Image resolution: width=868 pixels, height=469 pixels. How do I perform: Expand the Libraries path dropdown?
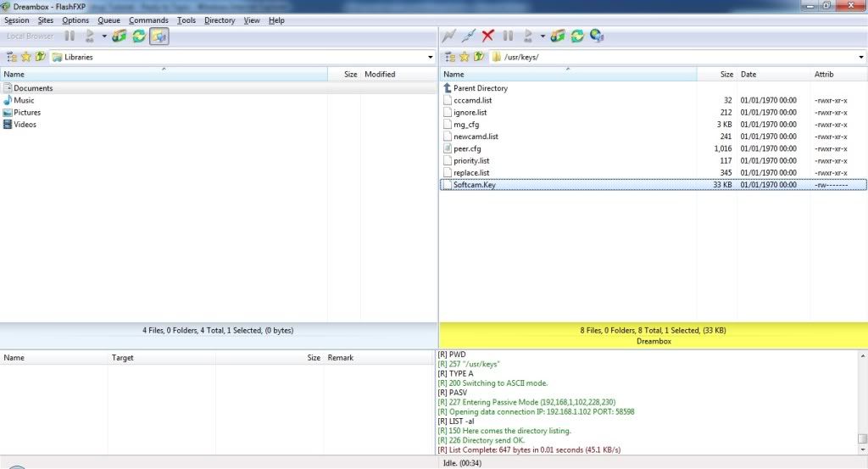pos(431,57)
